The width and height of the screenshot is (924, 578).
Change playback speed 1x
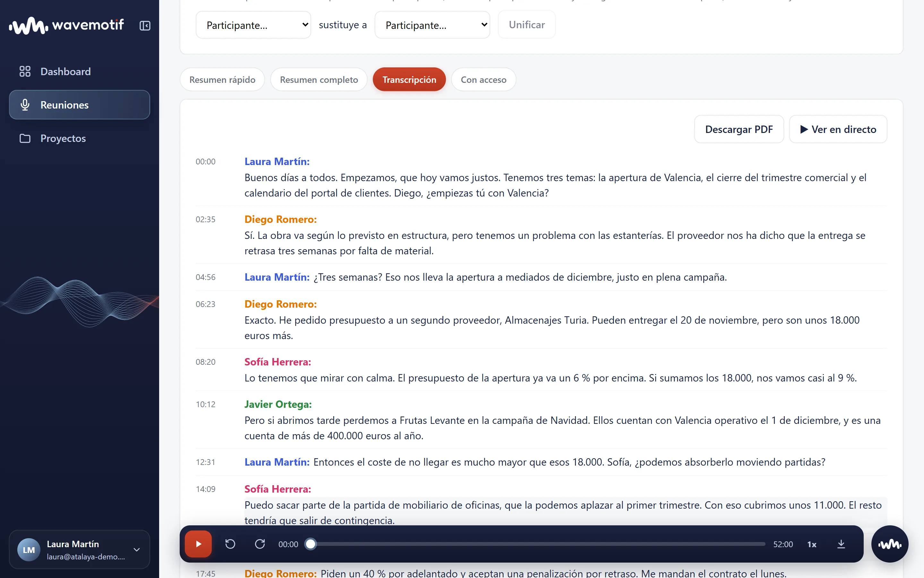click(812, 544)
